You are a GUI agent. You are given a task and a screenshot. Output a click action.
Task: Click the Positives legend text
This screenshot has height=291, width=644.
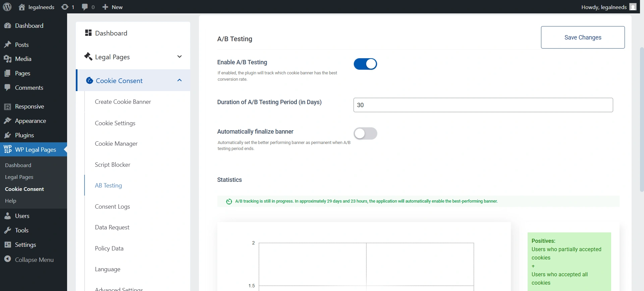567,262
